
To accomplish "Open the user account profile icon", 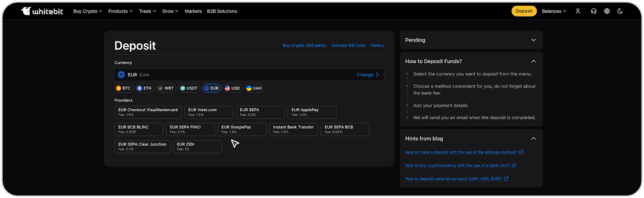I will click(578, 11).
